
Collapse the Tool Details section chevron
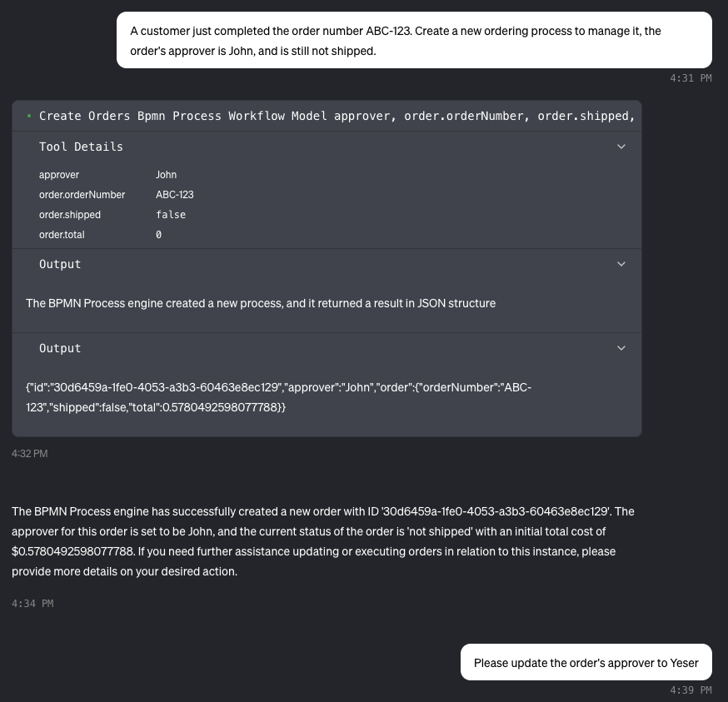tap(621, 147)
